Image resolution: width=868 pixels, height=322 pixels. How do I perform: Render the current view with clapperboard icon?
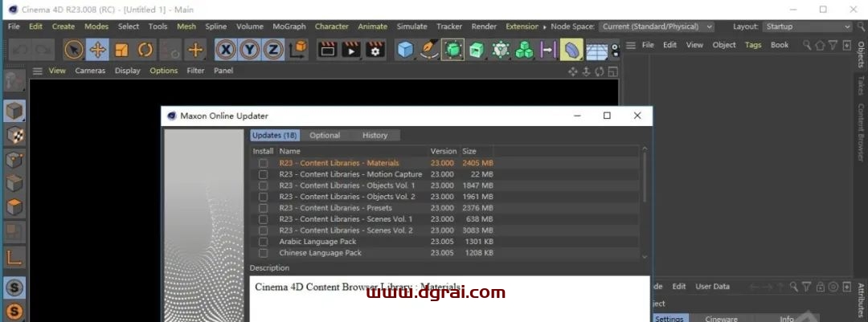(x=327, y=50)
